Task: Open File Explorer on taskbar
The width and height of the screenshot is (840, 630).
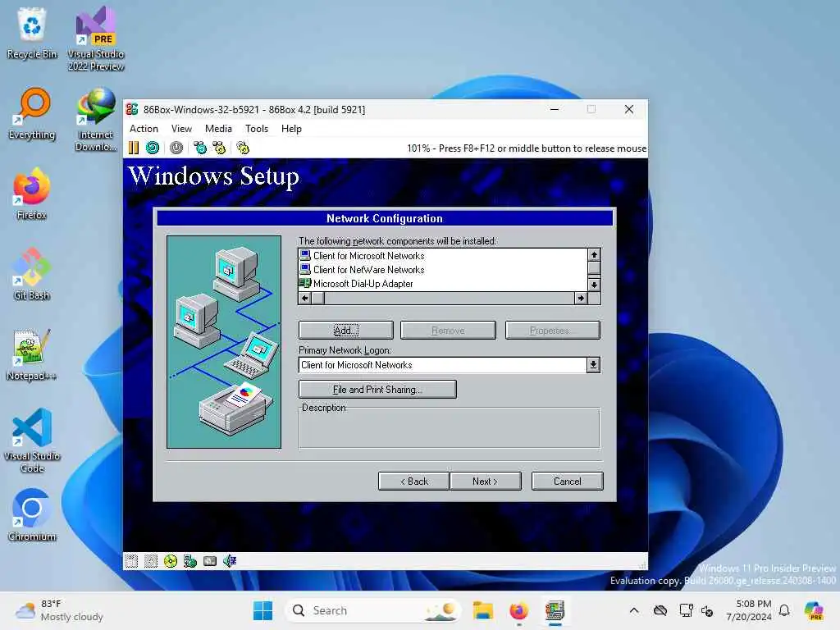Action: click(x=482, y=610)
